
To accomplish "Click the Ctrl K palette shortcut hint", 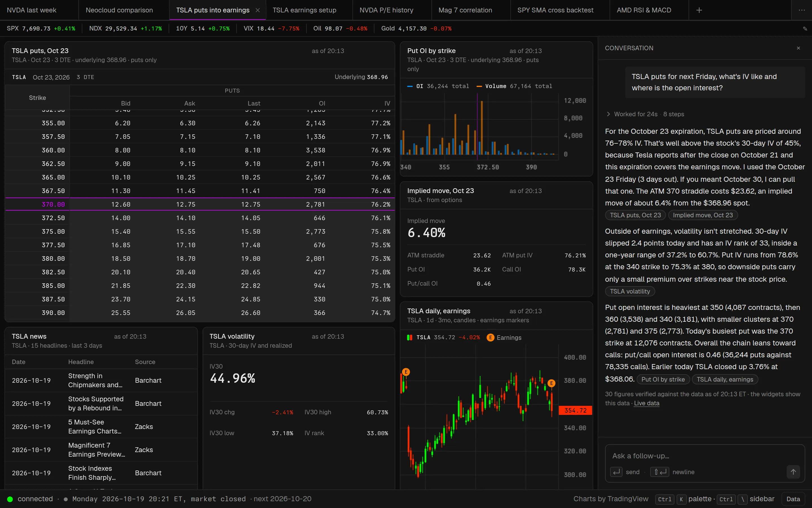I will (x=683, y=499).
